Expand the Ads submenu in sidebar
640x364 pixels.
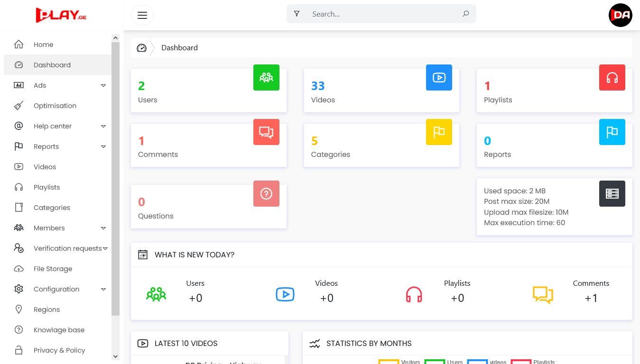[x=103, y=85]
